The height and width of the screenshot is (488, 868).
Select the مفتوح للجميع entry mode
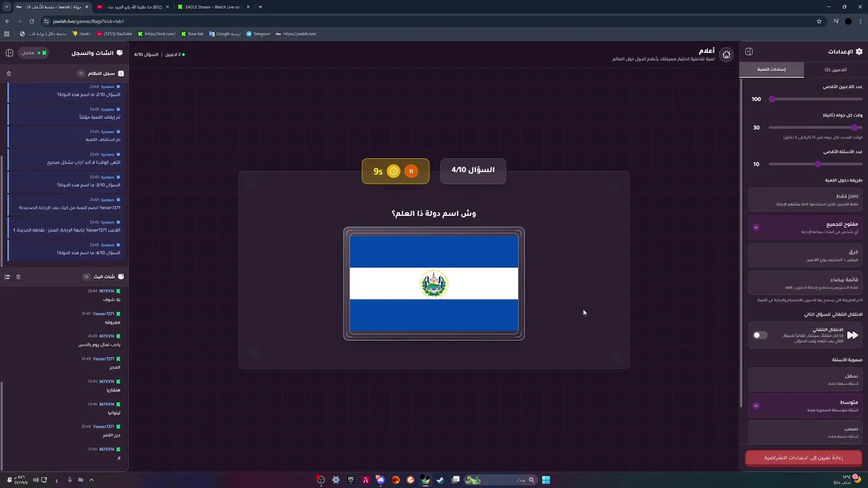tap(806, 227)
